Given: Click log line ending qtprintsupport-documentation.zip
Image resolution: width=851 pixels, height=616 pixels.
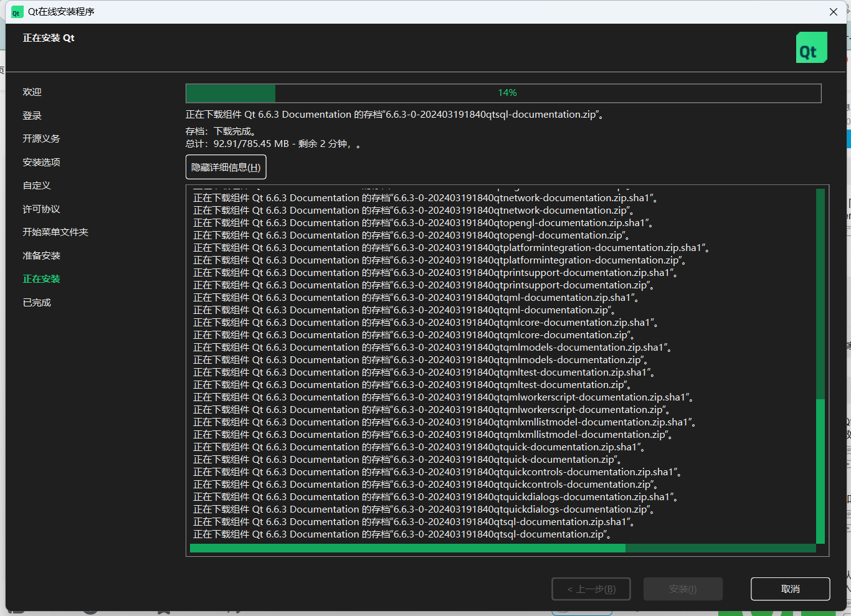Looking at the screenshot, I should [424, 285].
